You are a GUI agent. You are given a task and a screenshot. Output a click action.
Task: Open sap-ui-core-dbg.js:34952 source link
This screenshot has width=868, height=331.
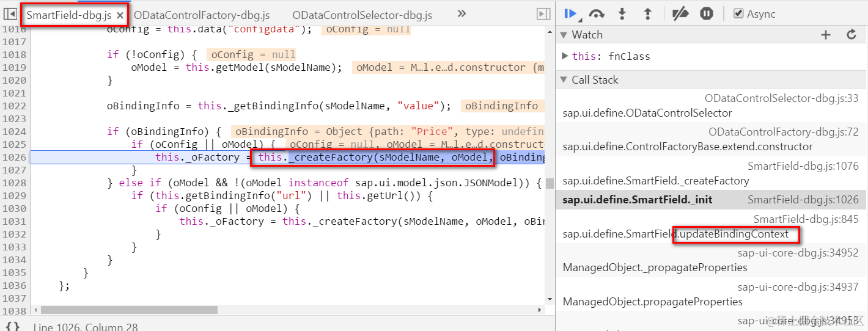798,253
